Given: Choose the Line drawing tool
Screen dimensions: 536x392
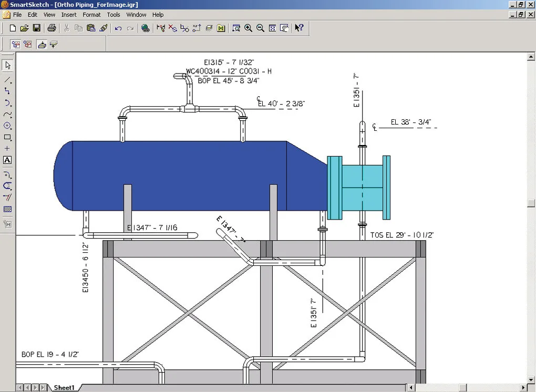Looking at the screenshot, I should tap(7, 80).
